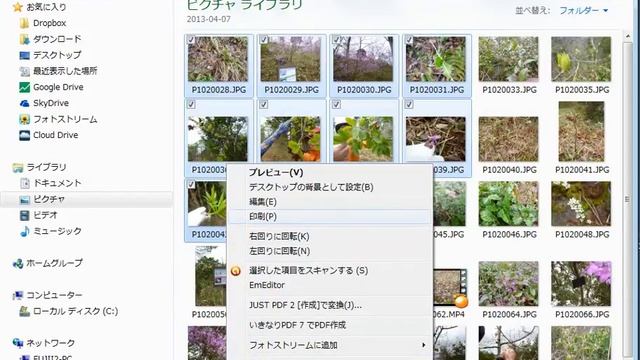640x360 pixels.
Task: Choose EmEditor from the context menu
Action: 267,285
